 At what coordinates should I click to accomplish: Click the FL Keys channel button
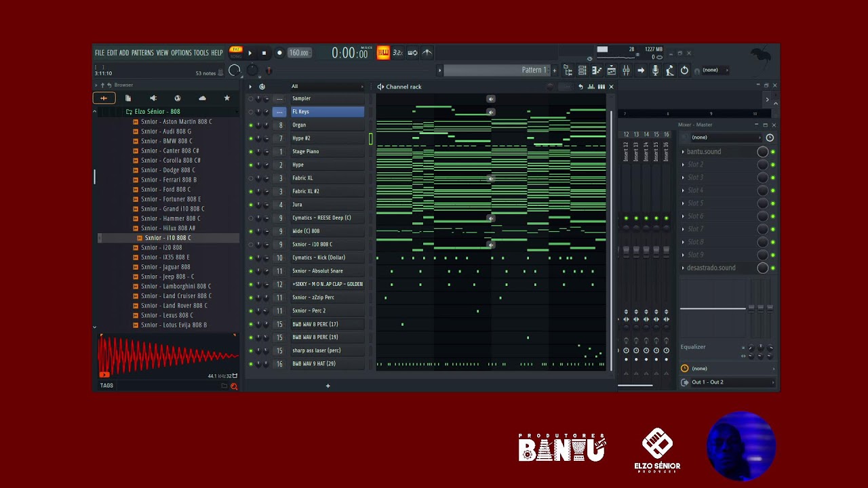pyautogui.click(x=328, y=112)
